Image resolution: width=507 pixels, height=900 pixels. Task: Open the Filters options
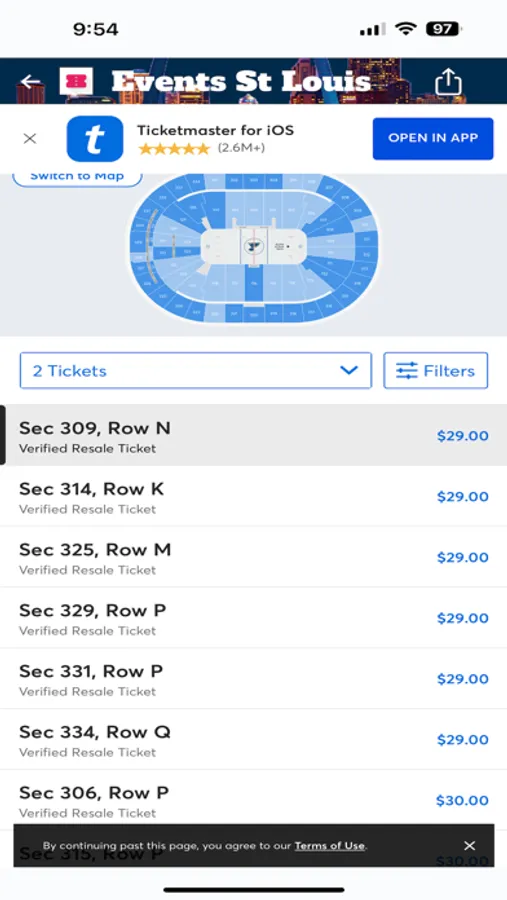tap(435, 371)
